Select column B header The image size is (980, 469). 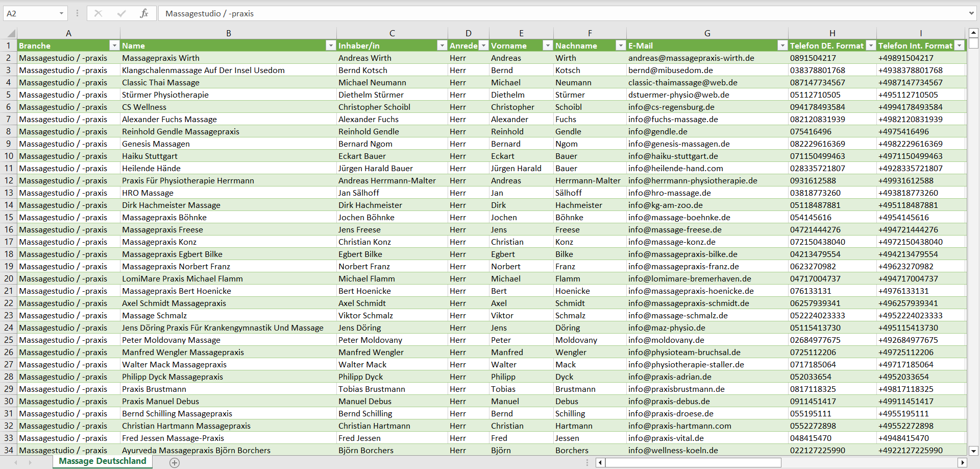[x=228, y=33]
